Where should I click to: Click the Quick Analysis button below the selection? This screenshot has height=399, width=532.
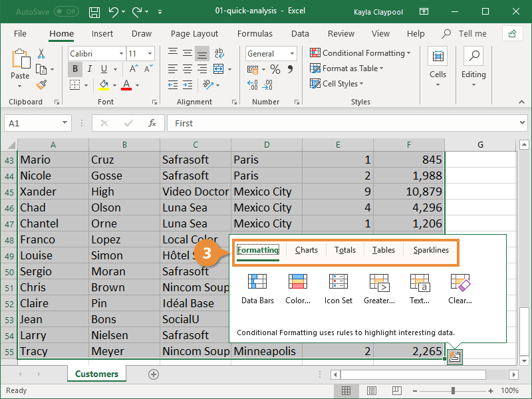[x=454, y=357]
